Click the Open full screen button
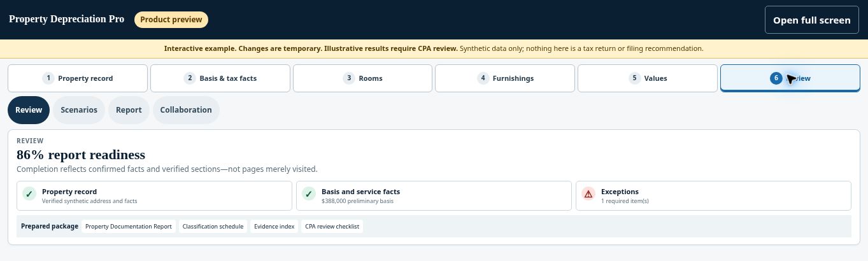 812,20
